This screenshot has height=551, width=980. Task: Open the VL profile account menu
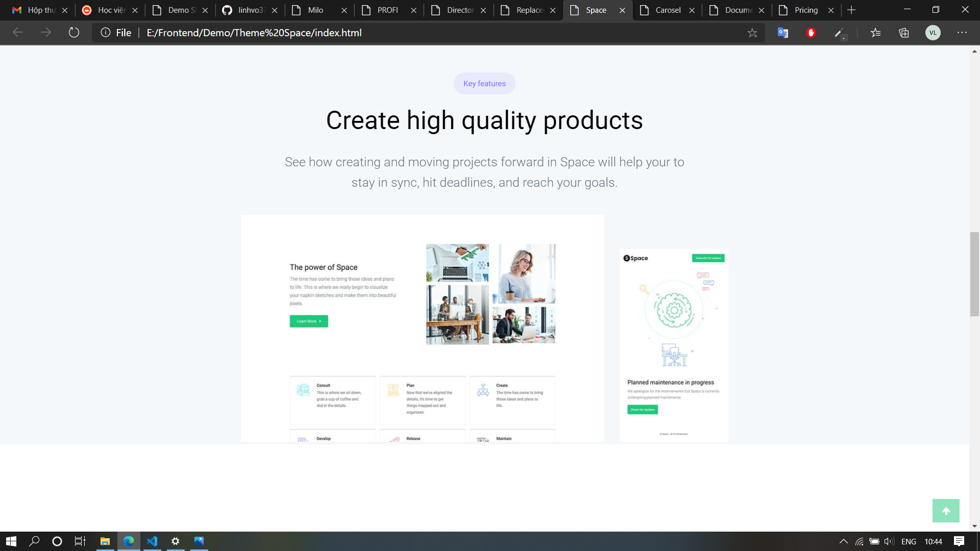[x=933, y=33]
